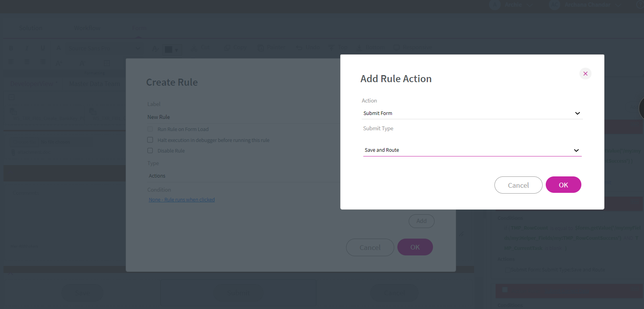Click the Format Painter icon

271,48
